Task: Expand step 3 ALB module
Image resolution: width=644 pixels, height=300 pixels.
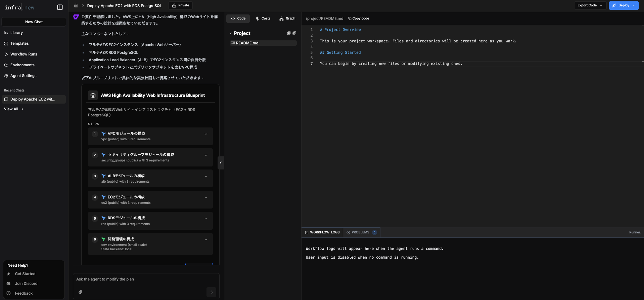Action: pyautogui.click(x=206, y=176)
